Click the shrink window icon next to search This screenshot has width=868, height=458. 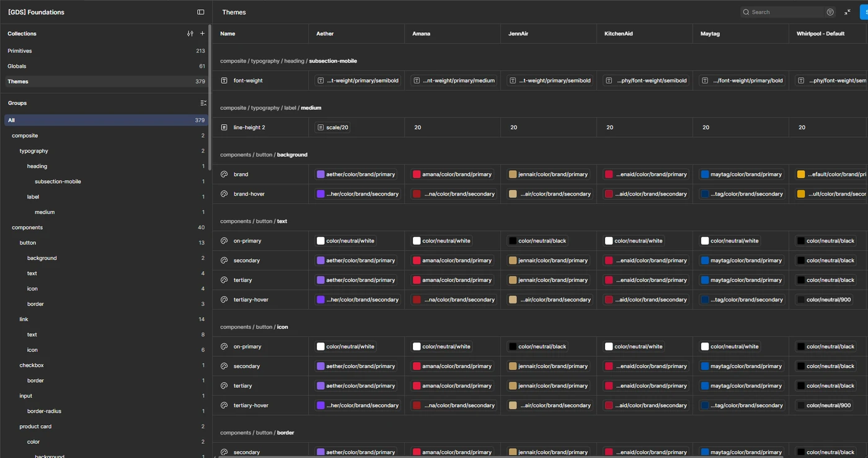click(848, 12)
